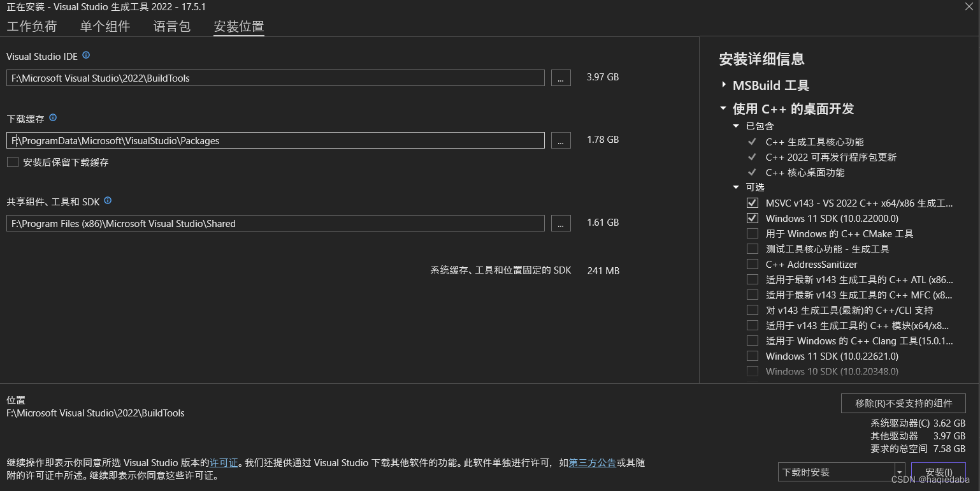Enable 用于 Windows 的 C++ CMake 工具
The height and width of the screenshot is (491, 980).
click(x=753, y=233)
